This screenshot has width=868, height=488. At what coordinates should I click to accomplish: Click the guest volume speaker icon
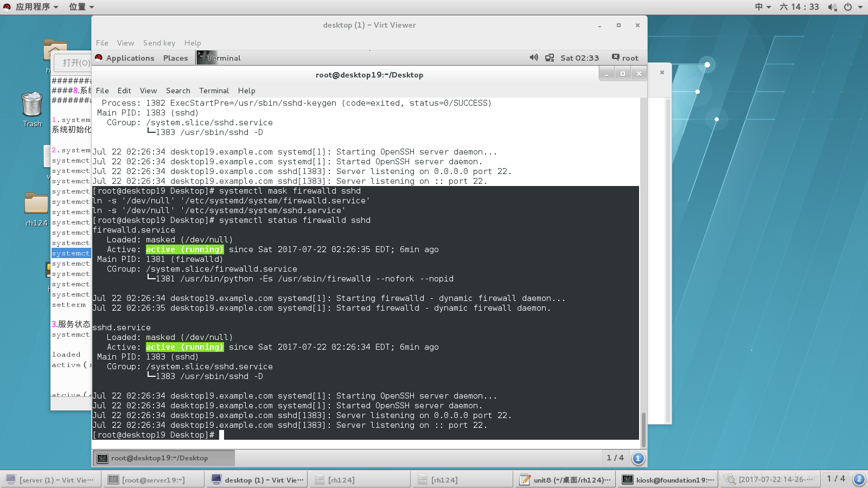534,57
